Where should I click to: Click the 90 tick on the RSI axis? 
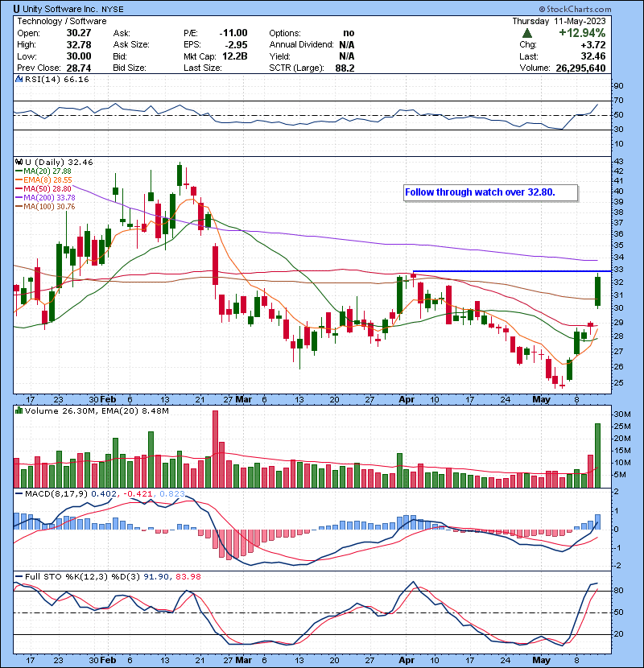tap(618, 86)
